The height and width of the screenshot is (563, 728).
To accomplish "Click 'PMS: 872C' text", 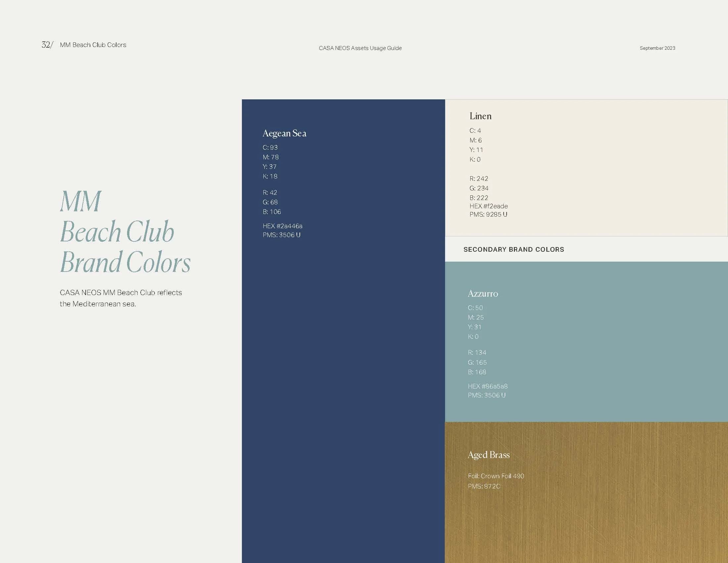I will click(484, 486).
